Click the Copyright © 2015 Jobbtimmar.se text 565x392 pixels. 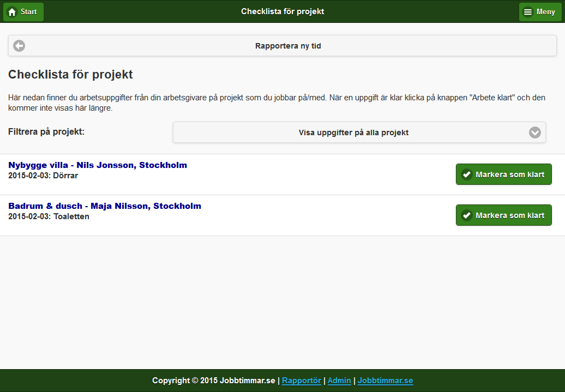[x=213, y=381]
